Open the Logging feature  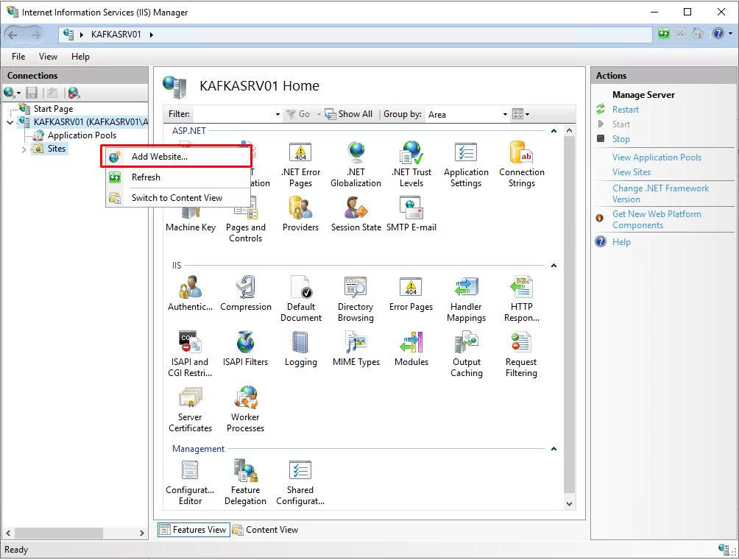click(x=301, y=350)
